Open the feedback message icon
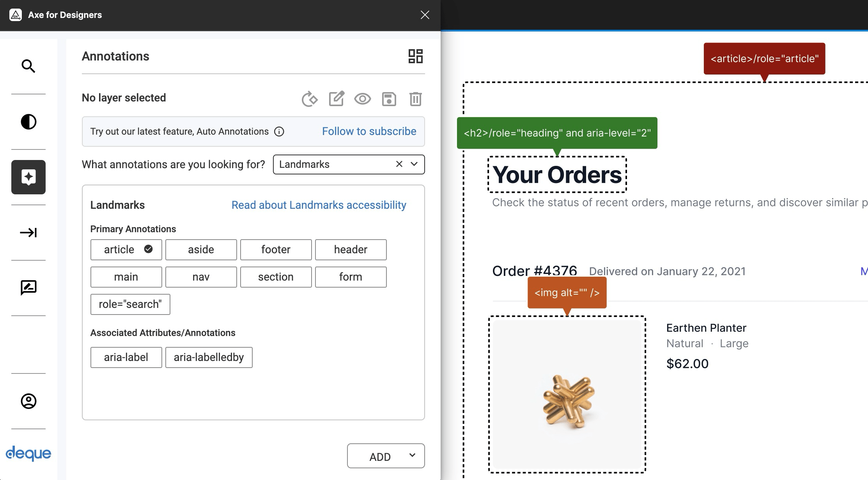 [x=28, y=288]
